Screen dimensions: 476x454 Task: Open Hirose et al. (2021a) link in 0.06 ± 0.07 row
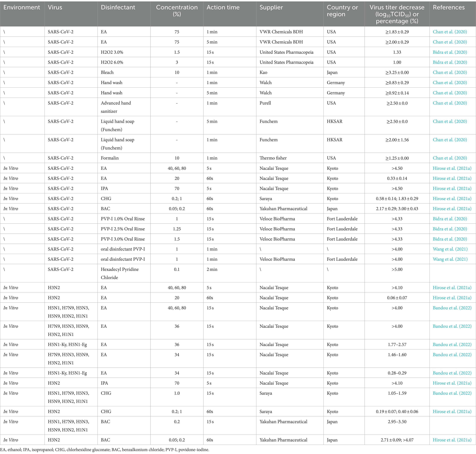(452, 298)
